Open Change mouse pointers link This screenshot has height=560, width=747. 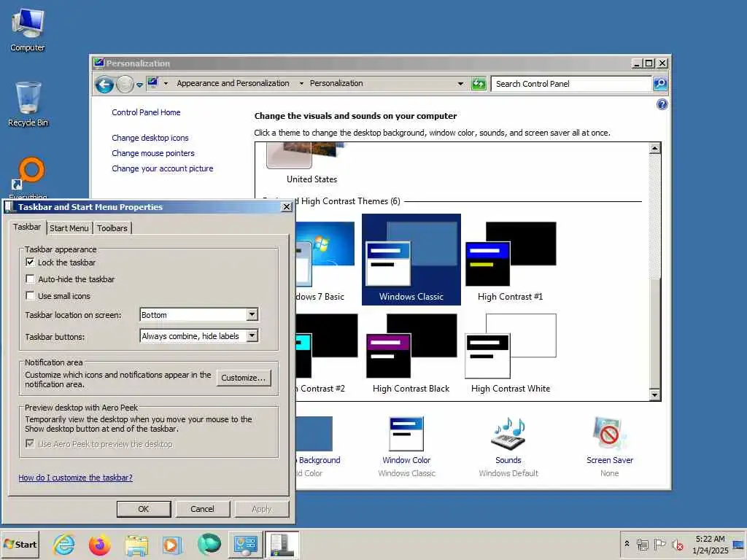[153, 153]
